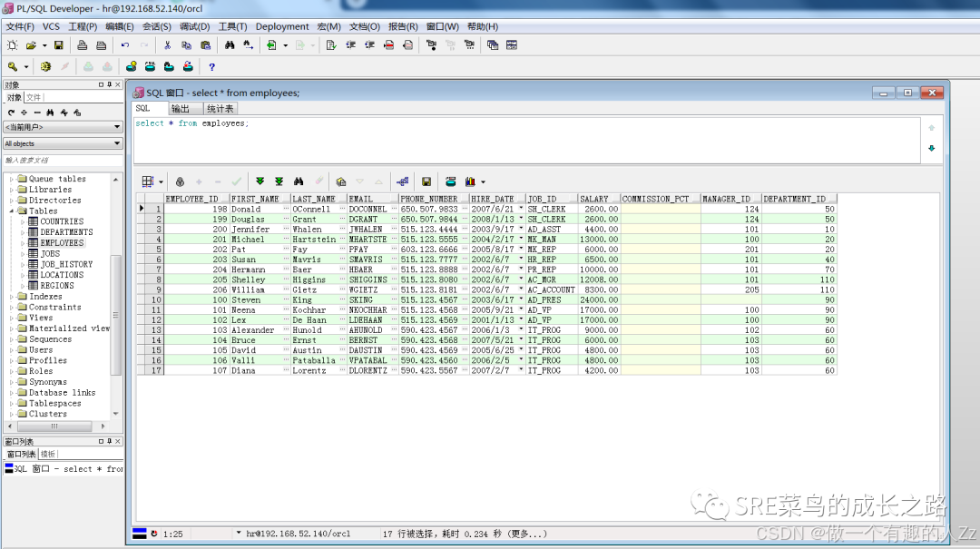Click the Export results database icon
The image size is (980, 549).
pos(451,181)
